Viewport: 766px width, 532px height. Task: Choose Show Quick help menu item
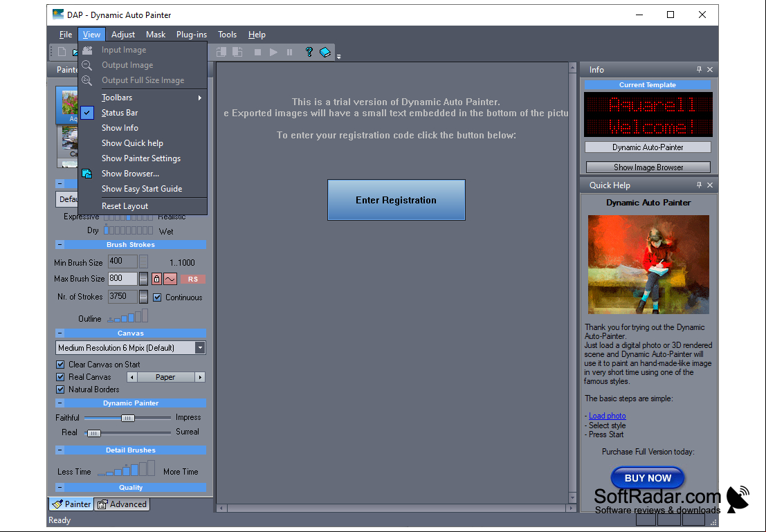143,143
